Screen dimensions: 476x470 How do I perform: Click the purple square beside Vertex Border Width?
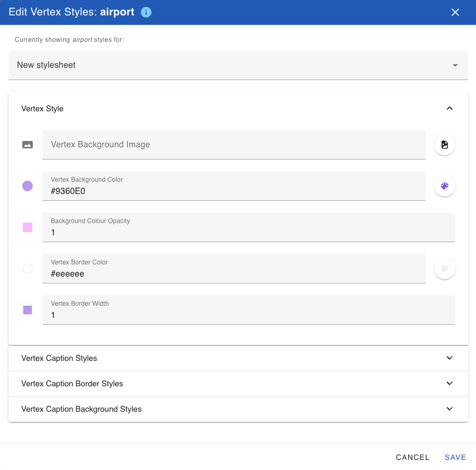click(28, 310)
